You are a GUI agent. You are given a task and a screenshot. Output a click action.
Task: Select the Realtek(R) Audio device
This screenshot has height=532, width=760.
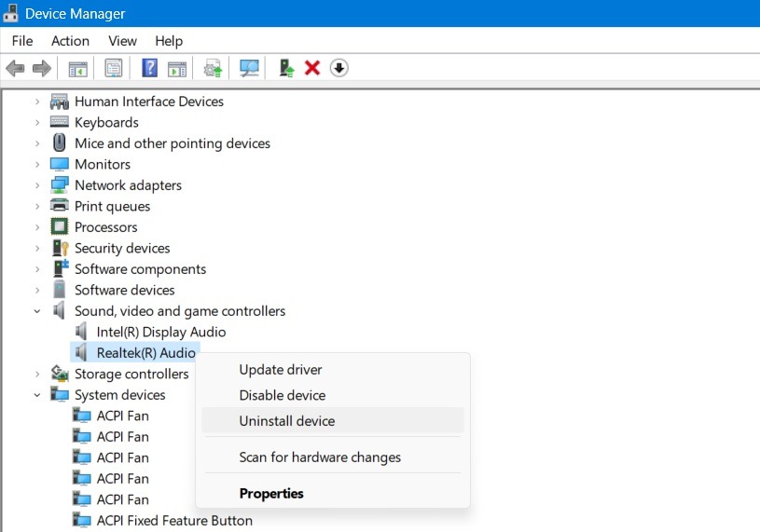[x=145, y=353]
